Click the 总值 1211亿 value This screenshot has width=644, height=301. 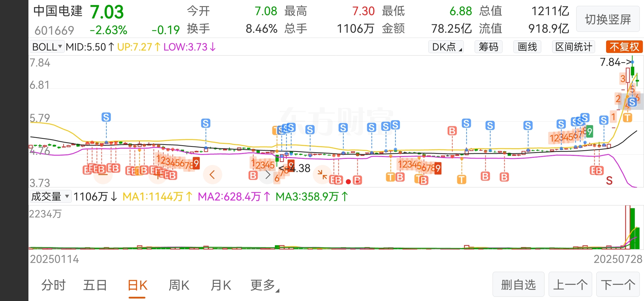pos(550,11)
